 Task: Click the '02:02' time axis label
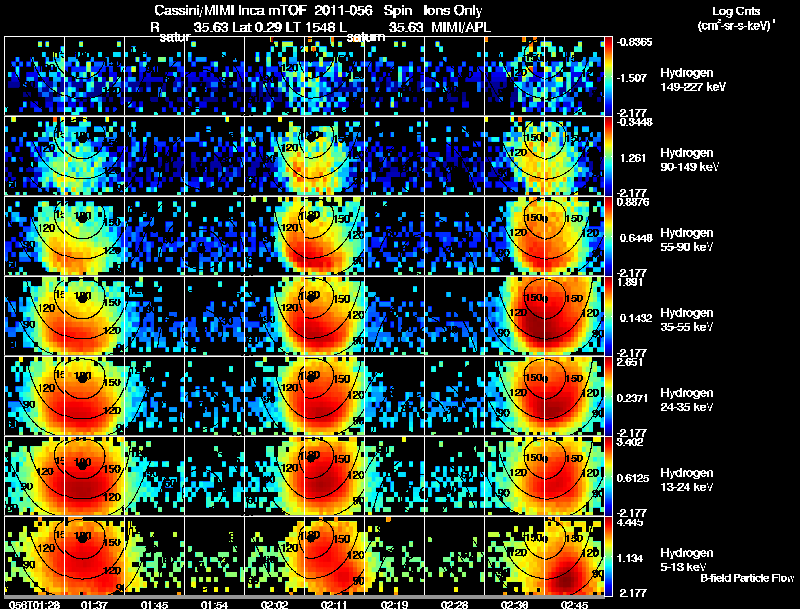pos(274,605)
